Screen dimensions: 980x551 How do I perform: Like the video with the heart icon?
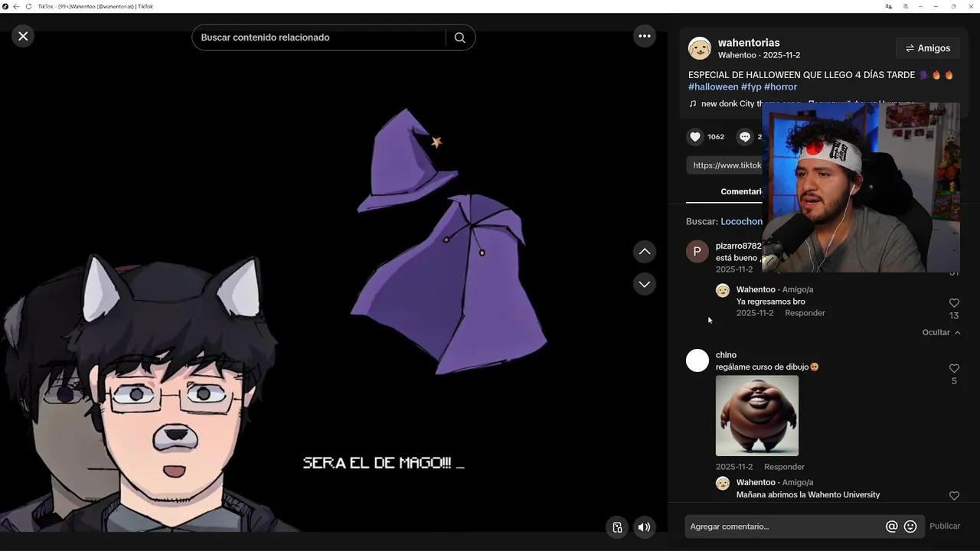695,137
